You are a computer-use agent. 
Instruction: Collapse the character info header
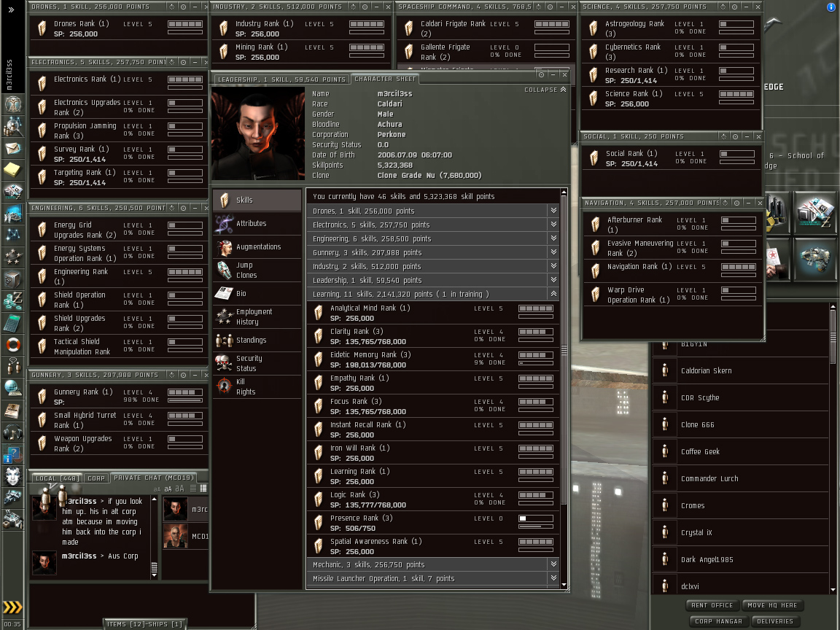pos(545,90)
